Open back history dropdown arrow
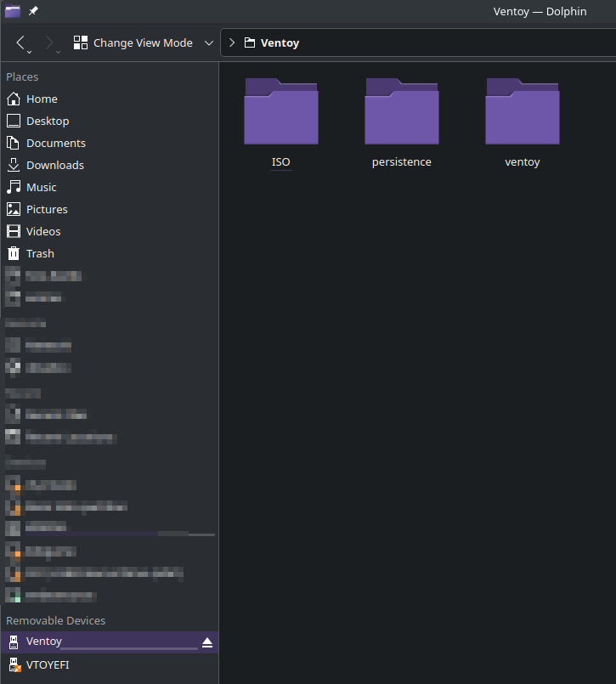 29,53
